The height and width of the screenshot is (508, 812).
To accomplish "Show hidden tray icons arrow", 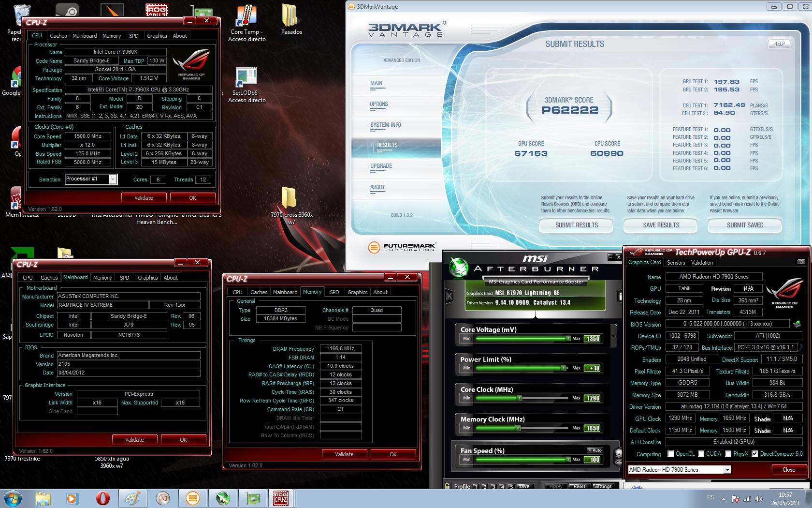I will 724,499.
